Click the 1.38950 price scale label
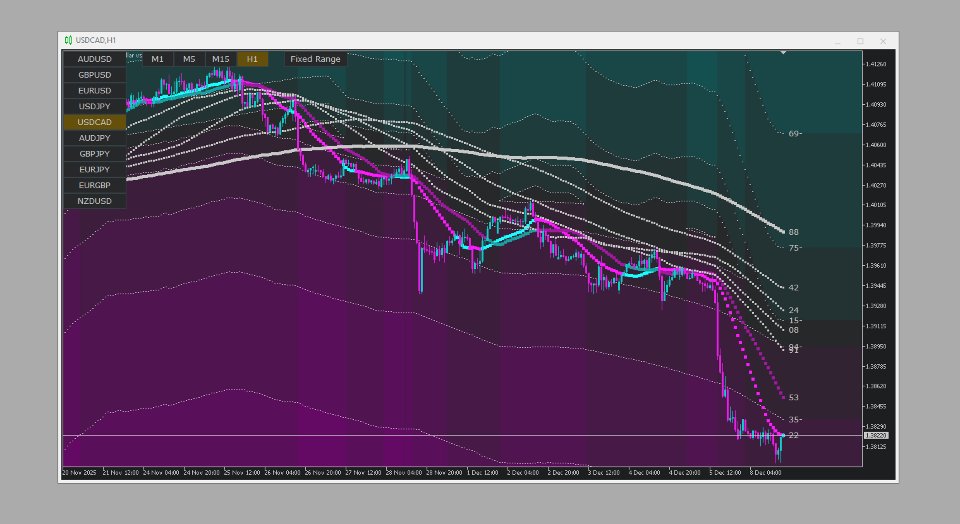 (876, 346)
